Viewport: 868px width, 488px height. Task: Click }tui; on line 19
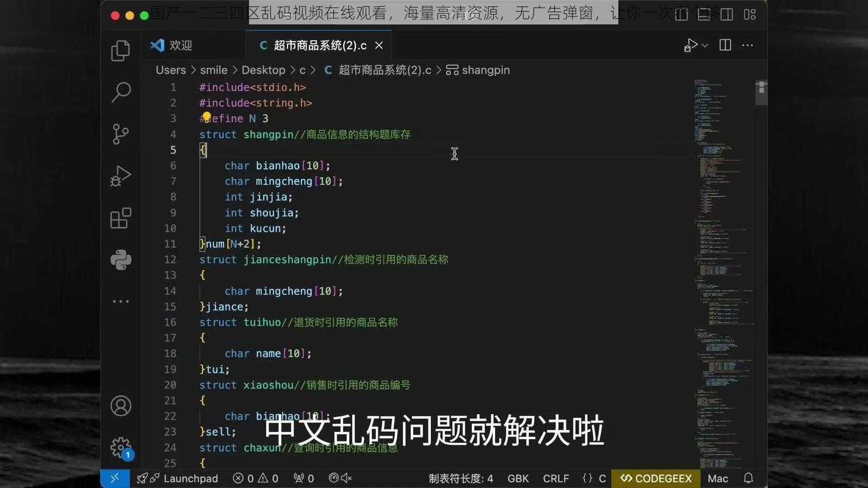point(214,369)
